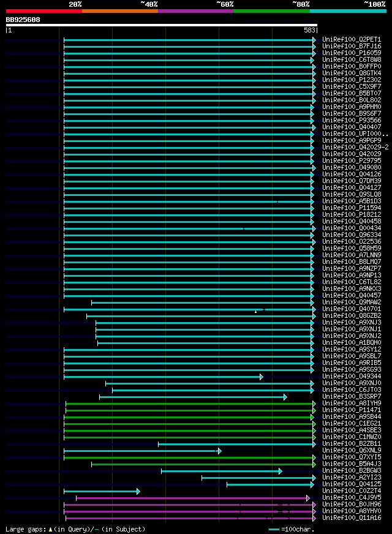Select the UniRef100_P12302 label
Viewport: 392px width, 534px height.
[x=352, y=80]
